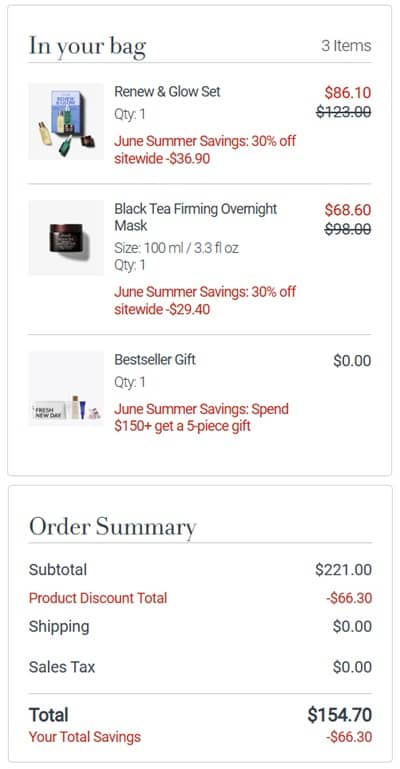Screen dimensions: 400x769
Task: Click the Shipping row label
Action: point(59,627)
